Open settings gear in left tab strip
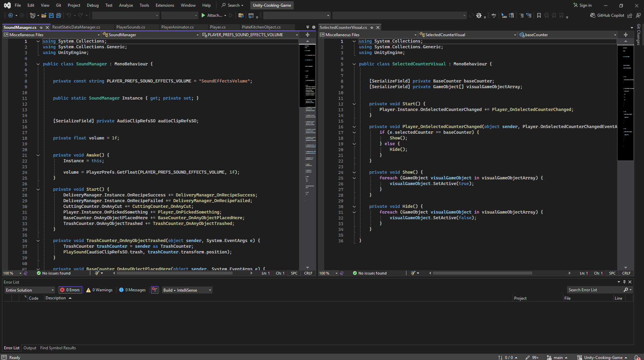Image resolution: width=644 pixels, height=360 pixels. (x=314, y=27)
